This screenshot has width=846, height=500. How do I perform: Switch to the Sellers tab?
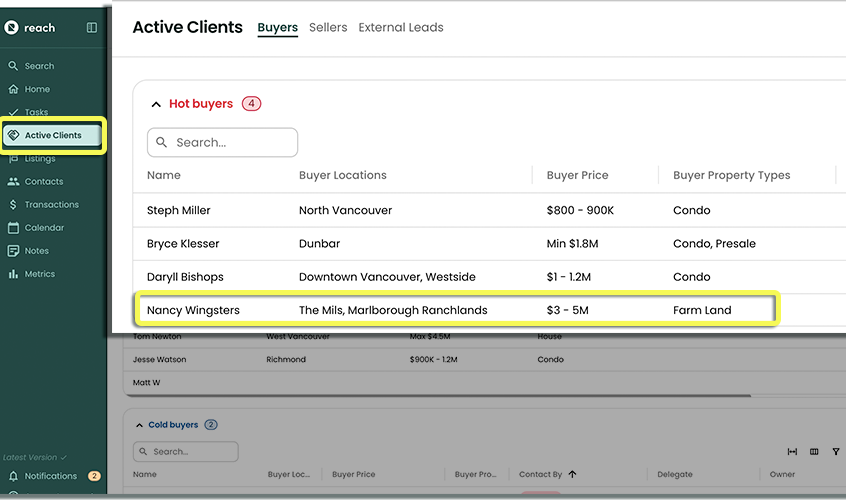coord(328,28)
